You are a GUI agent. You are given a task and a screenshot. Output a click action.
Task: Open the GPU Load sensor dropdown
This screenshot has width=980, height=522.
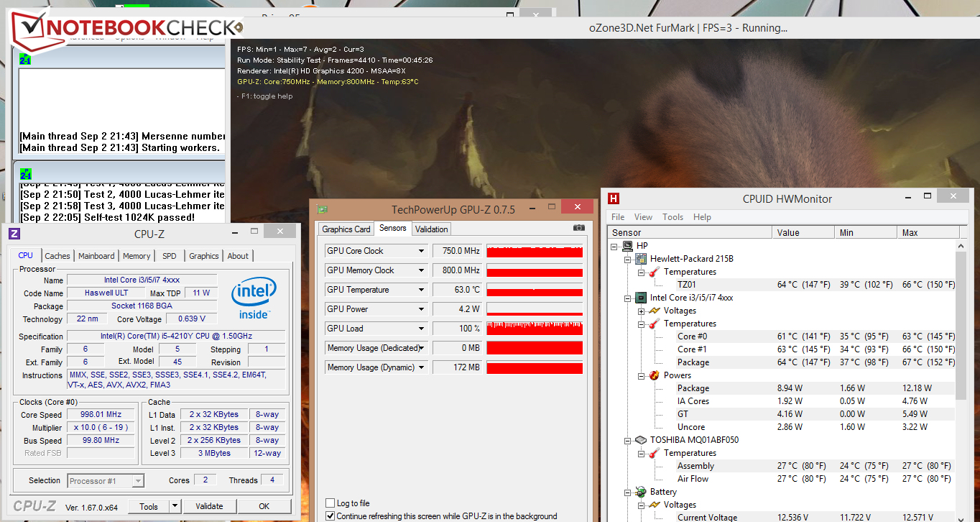click(x=422, y=329)
